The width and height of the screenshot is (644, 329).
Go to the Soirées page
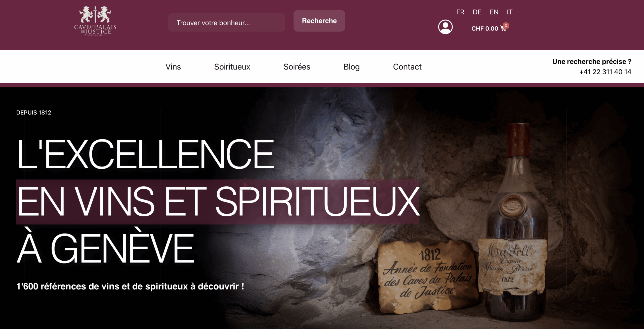(x=297, y=67)
